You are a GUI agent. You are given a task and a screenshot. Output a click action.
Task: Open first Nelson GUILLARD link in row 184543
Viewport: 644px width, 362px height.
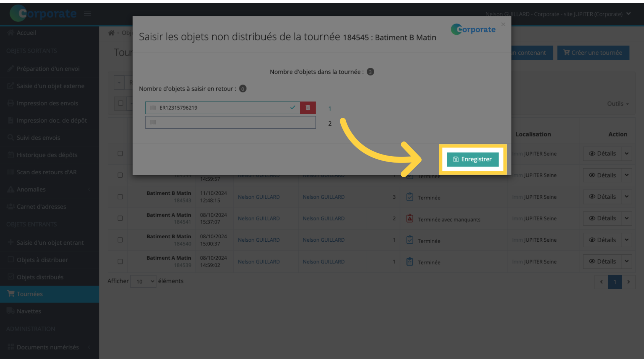[259, 197]
